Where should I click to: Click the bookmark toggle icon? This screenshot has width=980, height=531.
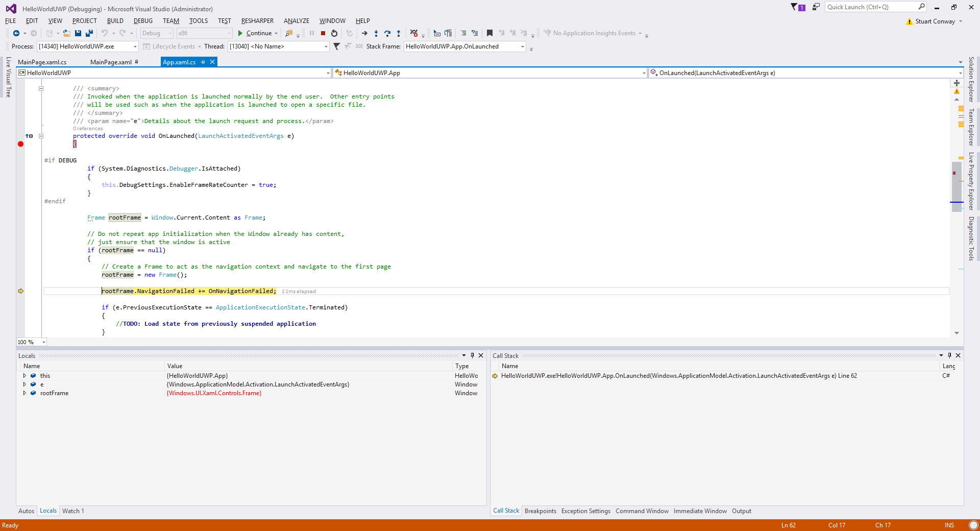[489, 33]
